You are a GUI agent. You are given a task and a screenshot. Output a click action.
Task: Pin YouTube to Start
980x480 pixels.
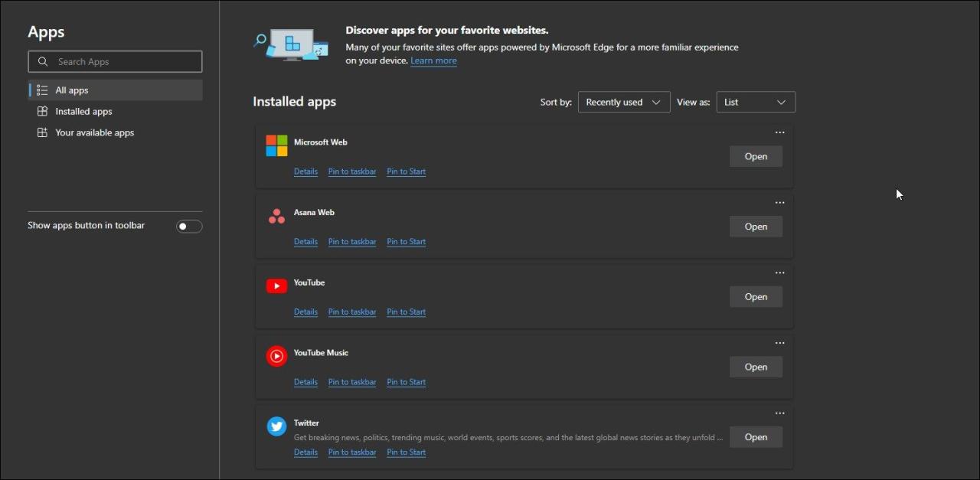coord(406,312)
